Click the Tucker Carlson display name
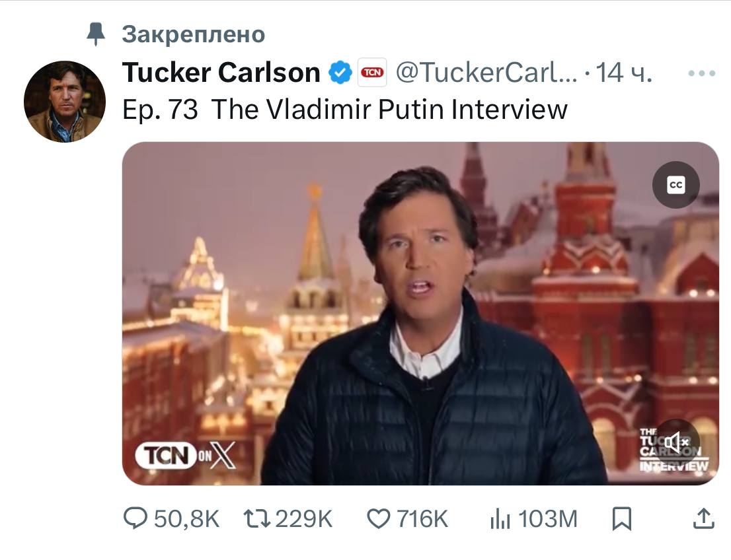731x560 pixels. pyautogui.click(x=221, y=73)
